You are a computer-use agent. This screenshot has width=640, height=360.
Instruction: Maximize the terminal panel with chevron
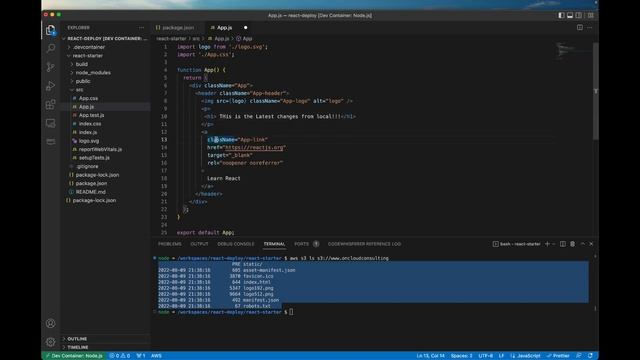(582, 244)
